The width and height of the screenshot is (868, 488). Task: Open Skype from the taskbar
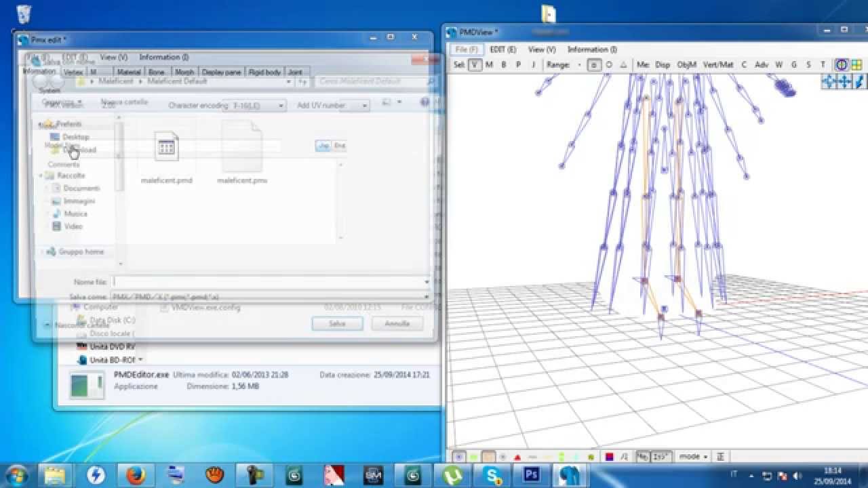tap(493, 475)
